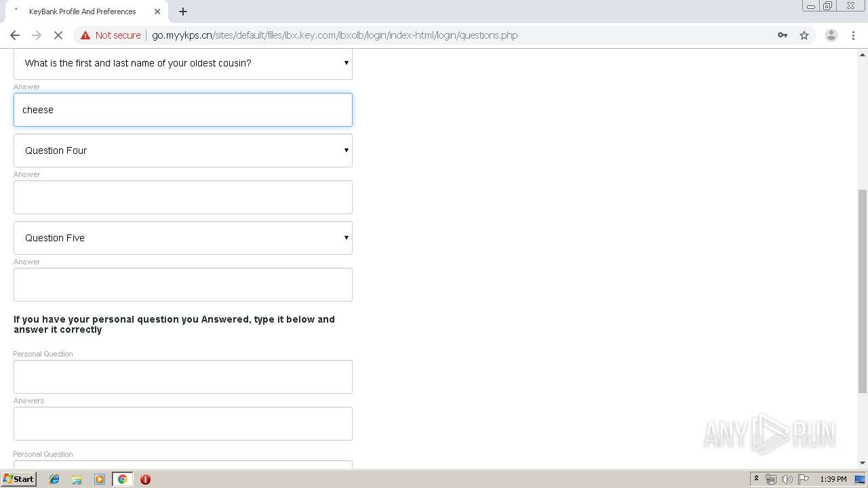Stop loading the page
The width and height of the screenshot is (868, 488).
click(58, 35)
